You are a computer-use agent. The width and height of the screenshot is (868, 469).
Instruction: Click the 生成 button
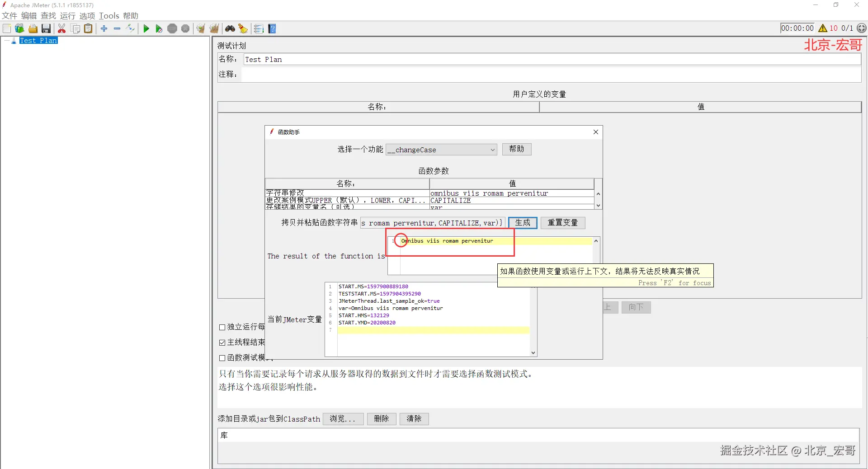523,223
